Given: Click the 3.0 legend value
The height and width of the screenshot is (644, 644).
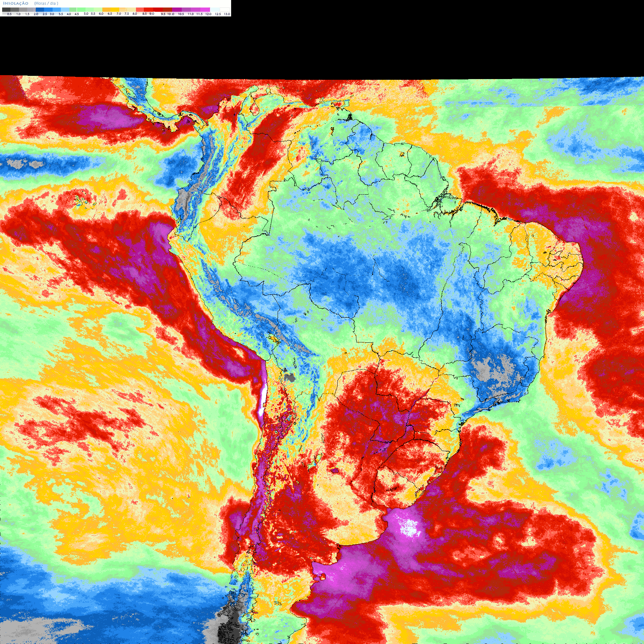Looking at the screenshot, I should pos(52,14).
